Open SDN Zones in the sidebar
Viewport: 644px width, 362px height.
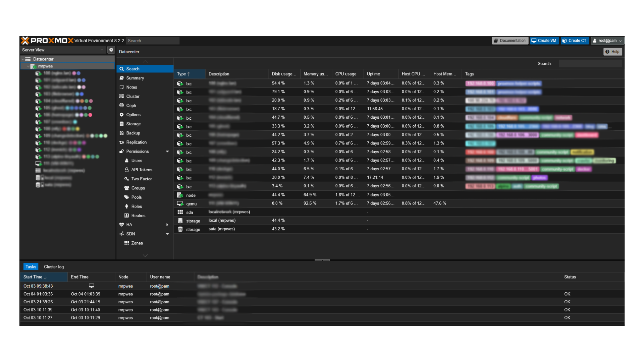point(137,243)
